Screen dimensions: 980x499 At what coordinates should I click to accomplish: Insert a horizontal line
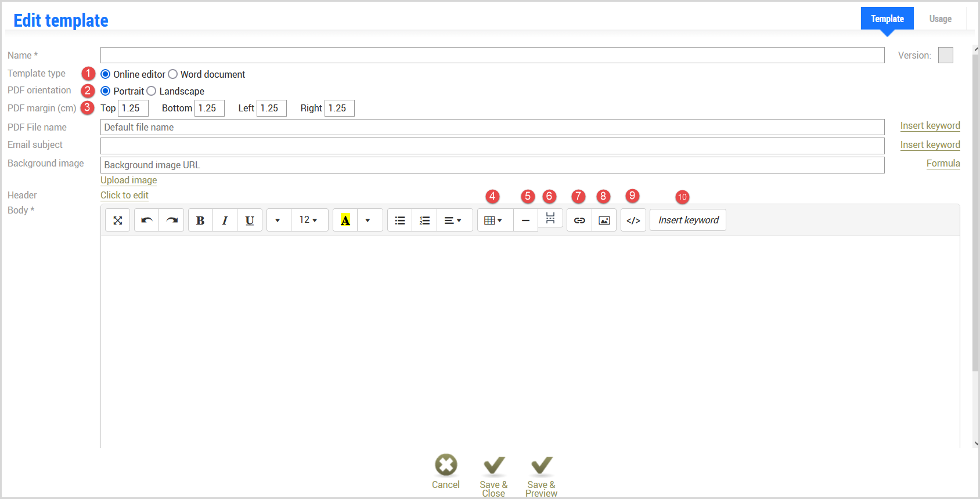[x=525, y=220]
